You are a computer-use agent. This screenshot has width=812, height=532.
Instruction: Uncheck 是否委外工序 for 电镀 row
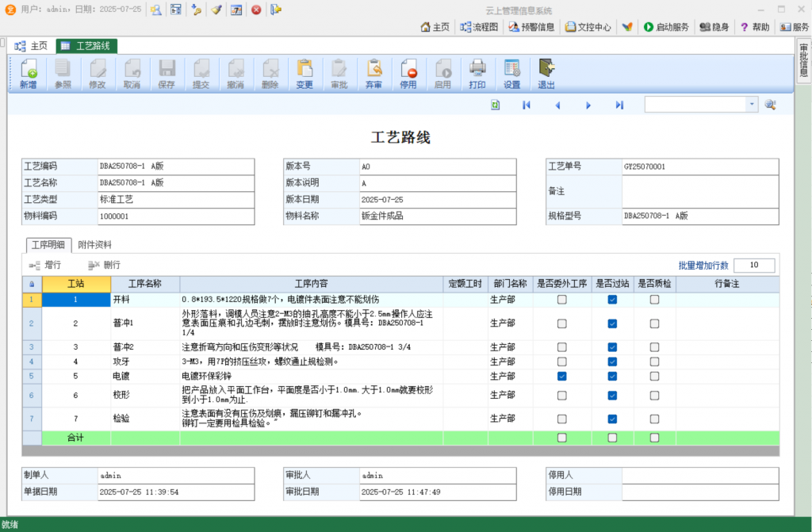pos(562,376)
